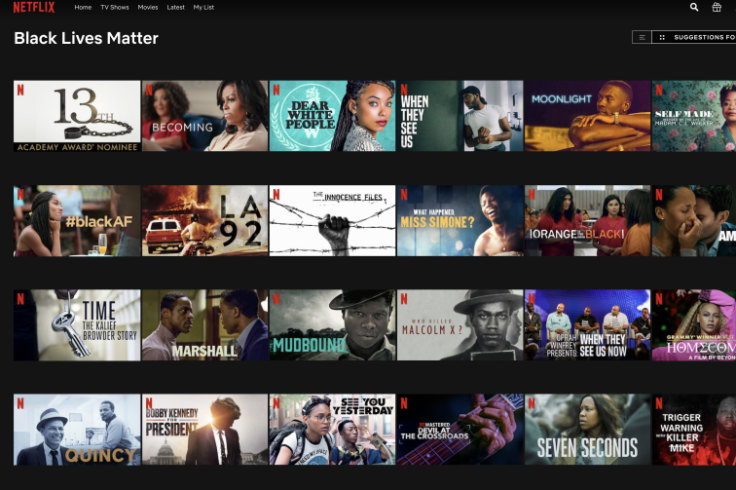736x490 pixels.
Task: Open the Quincy documentary thumbnail
Action: 77,430
